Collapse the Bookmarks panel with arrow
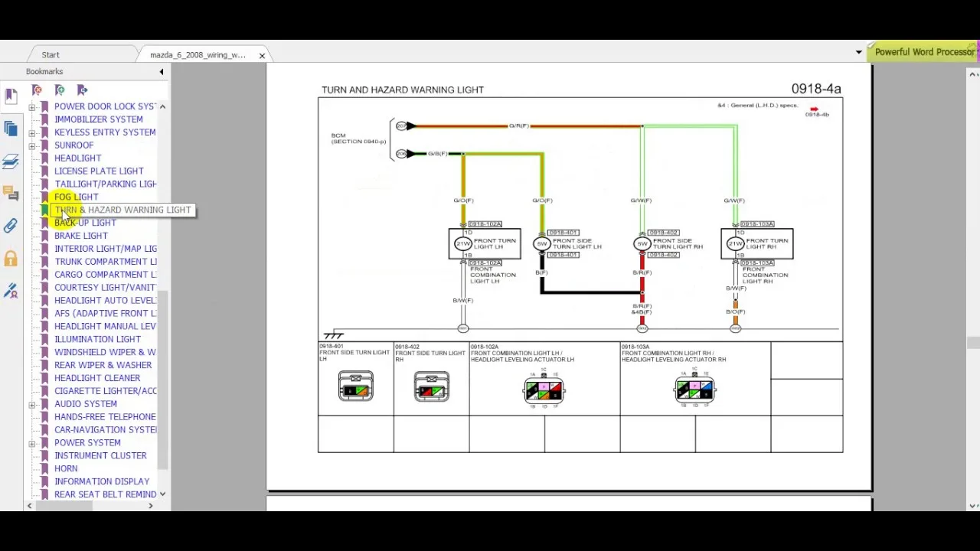Screen dimensions: 980x551 click(x=162, y=72)
